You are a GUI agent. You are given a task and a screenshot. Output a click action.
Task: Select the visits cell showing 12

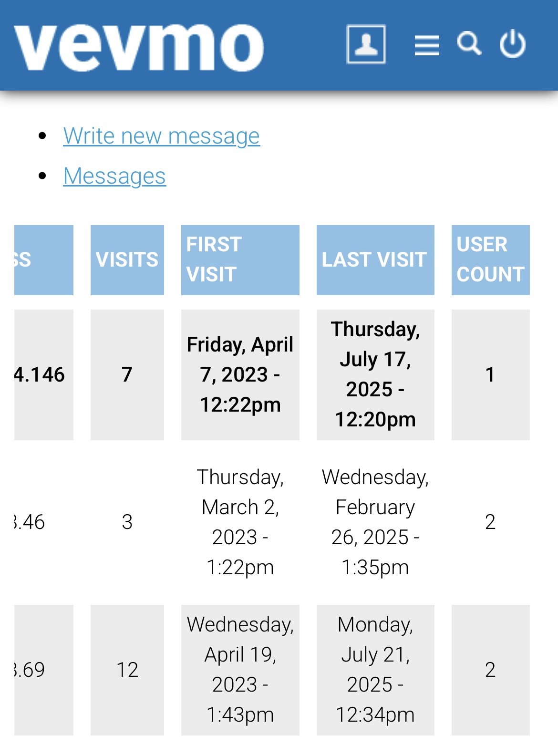pyautogui.click(x=127, y=670)
